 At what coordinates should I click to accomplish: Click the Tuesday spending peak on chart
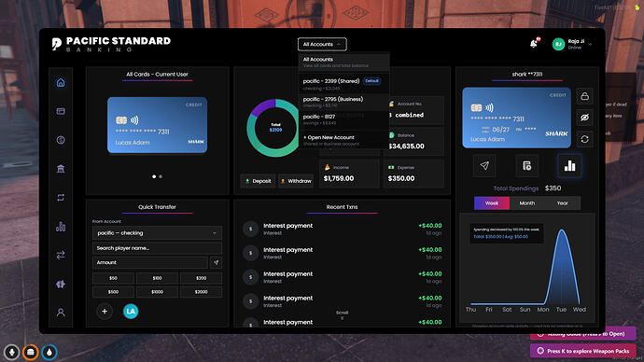click(x=562, y=231)
